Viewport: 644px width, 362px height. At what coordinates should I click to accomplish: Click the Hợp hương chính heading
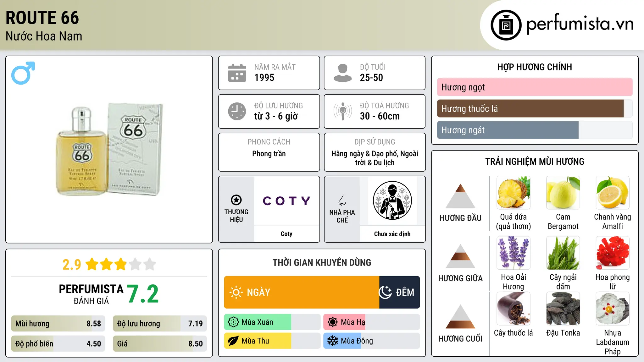(535, 67)
